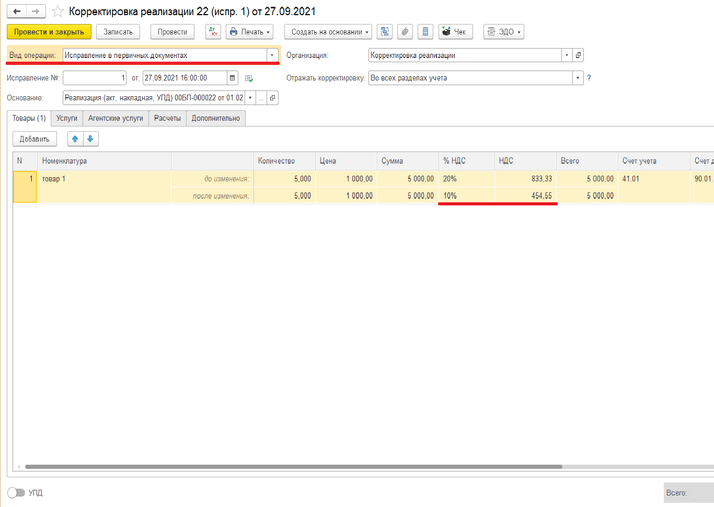Open calendar picker next to date field

coord(233,77)
